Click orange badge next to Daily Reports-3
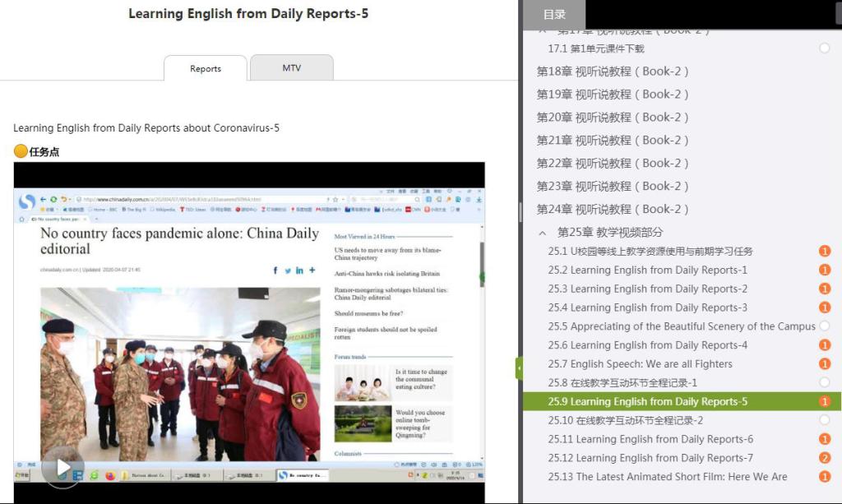 coord(824,307)
